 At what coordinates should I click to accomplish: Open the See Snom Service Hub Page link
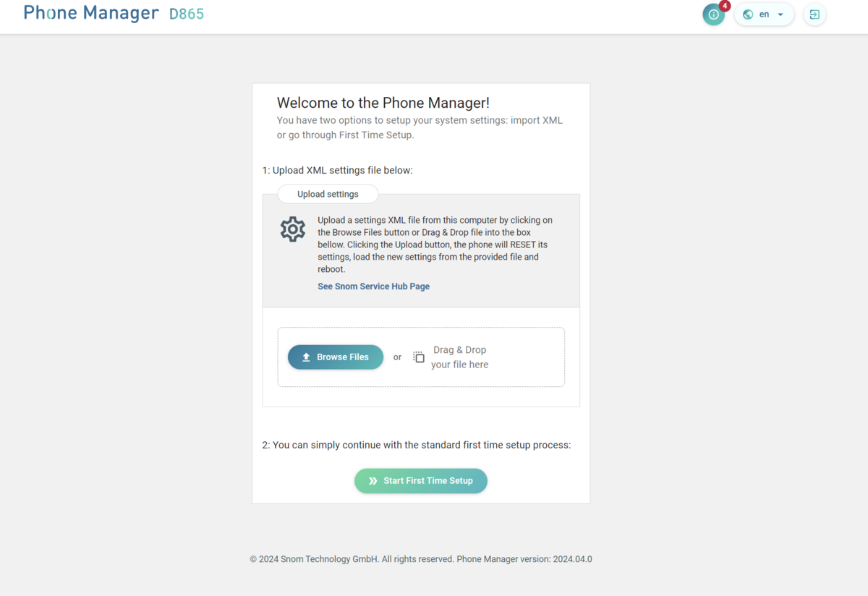coord(373,286)
